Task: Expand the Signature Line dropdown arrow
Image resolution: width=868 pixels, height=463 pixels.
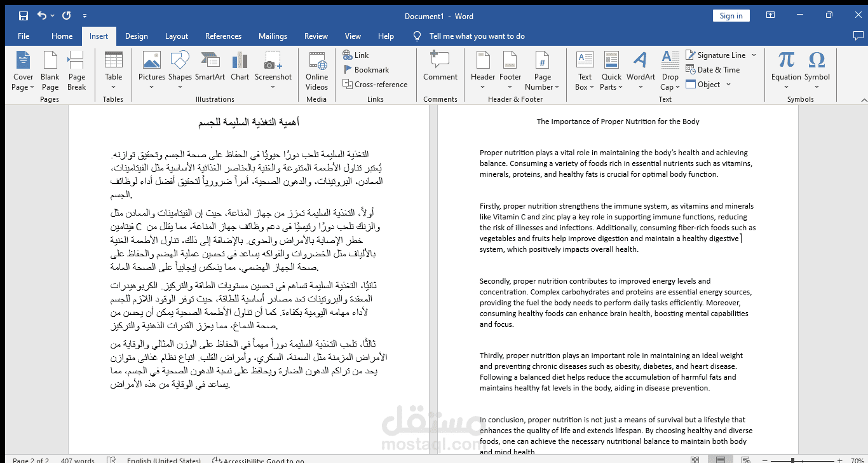Action: (x=754, y=55)
